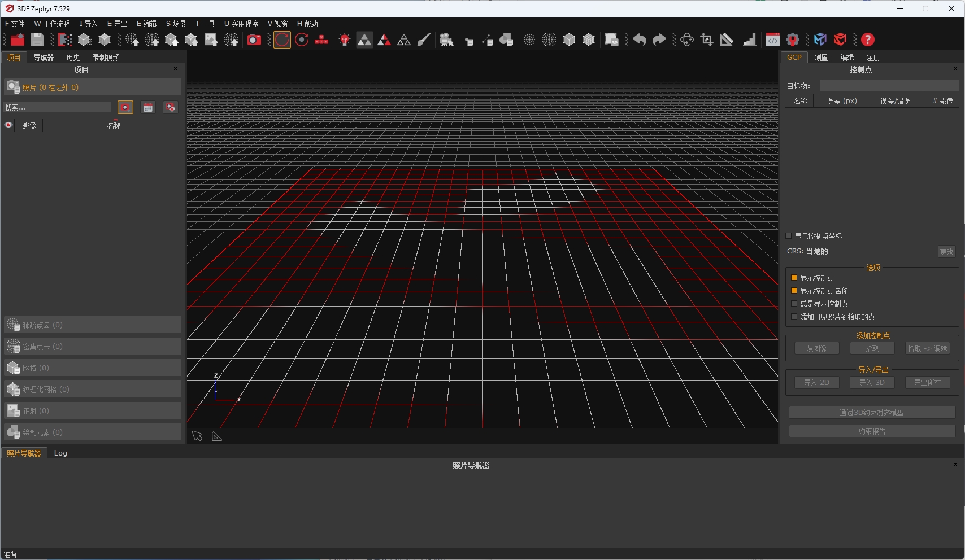Open the W 工作流程 menu
Screen dimensions: 965x560
(52, 24)
